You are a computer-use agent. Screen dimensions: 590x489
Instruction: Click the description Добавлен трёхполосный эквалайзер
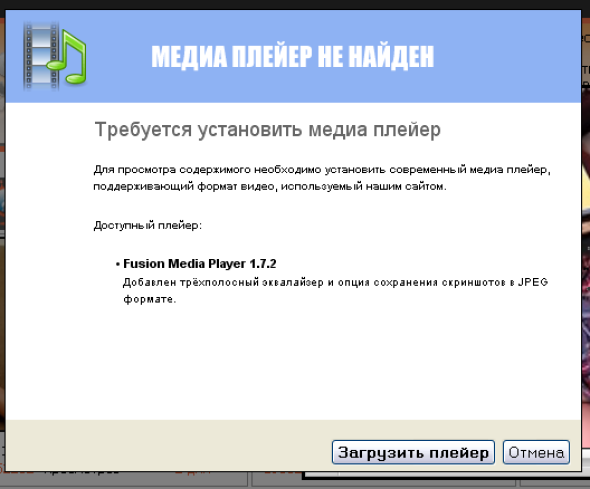335,290
